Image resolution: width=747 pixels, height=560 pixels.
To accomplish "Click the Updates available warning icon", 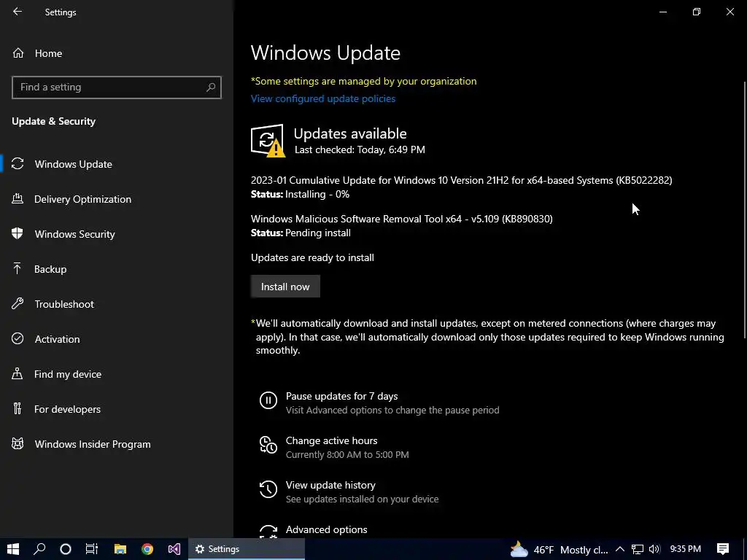I will point(268,141).
